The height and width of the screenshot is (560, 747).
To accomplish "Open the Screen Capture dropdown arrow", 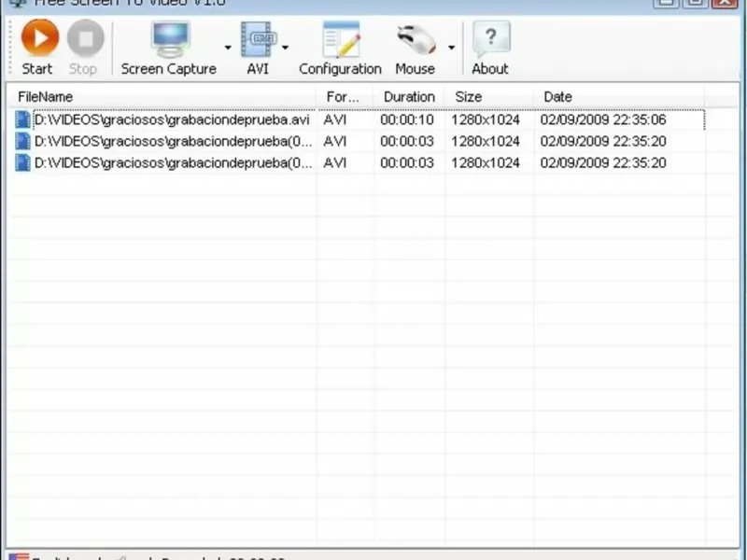I will [228, 48].
